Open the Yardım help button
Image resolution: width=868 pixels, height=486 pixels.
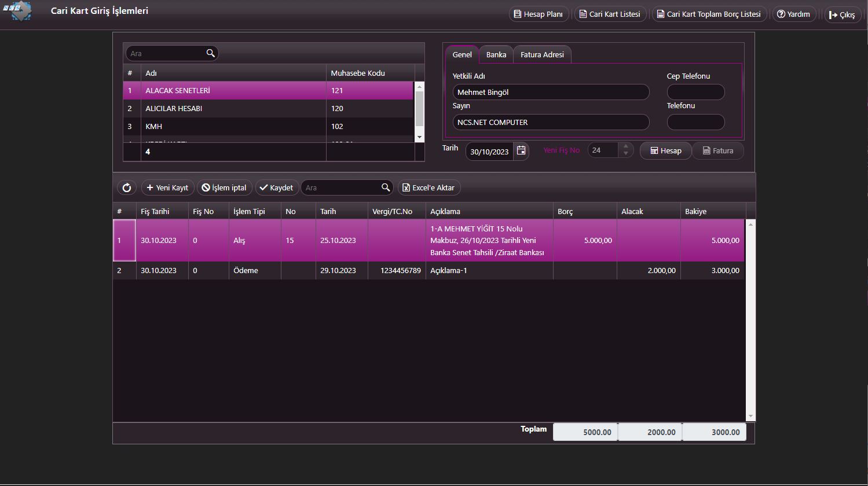tap(794, 14)
